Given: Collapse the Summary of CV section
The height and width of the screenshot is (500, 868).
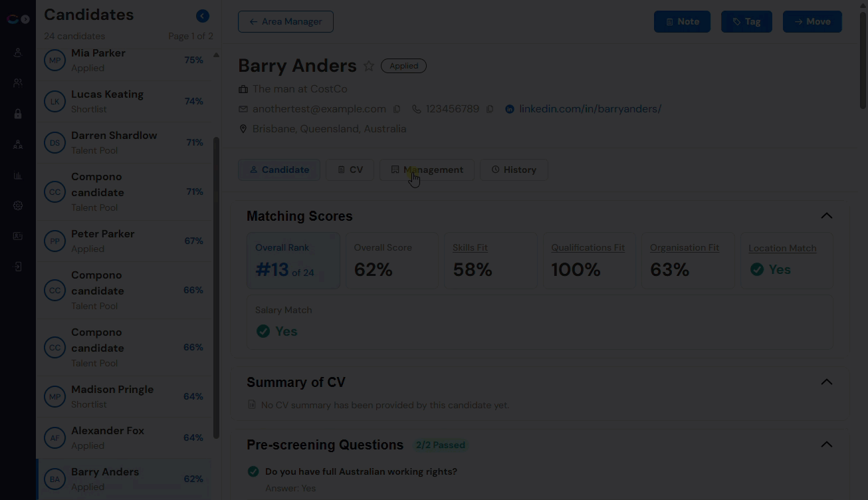Looking at the screenshot, I should [827, 382].
